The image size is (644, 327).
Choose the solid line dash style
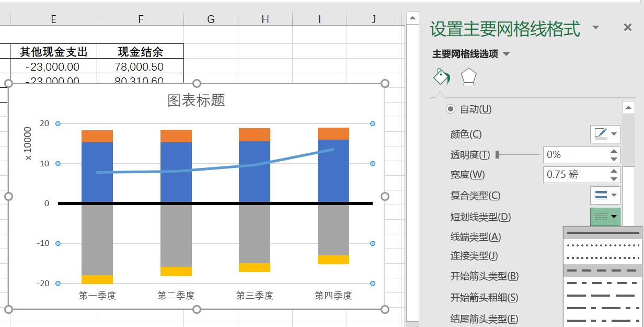[x=603, y=233]
